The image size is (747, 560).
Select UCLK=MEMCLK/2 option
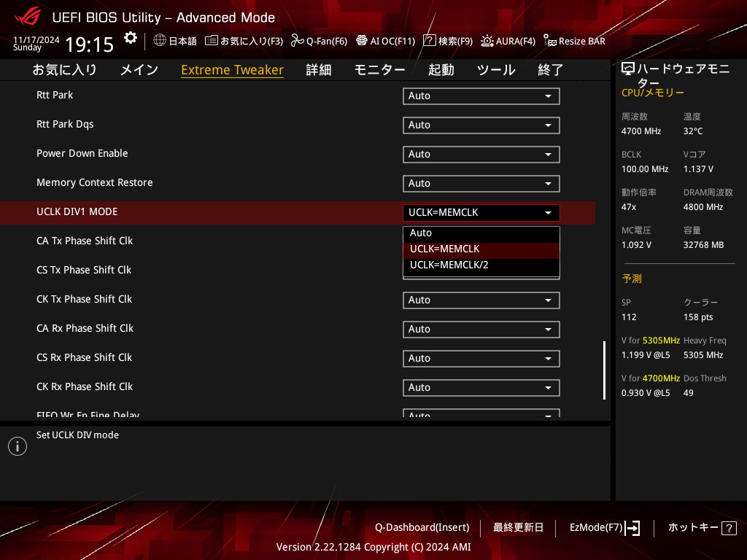point(481,265)
